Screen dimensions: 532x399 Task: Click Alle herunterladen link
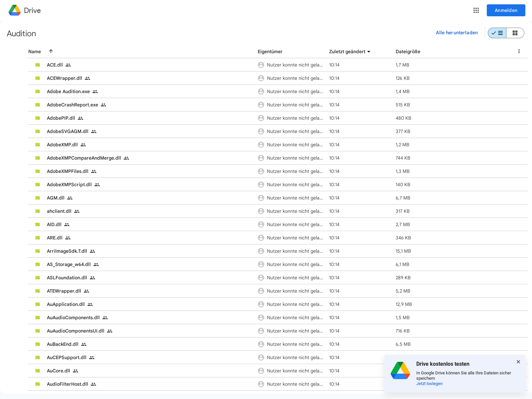457,33
